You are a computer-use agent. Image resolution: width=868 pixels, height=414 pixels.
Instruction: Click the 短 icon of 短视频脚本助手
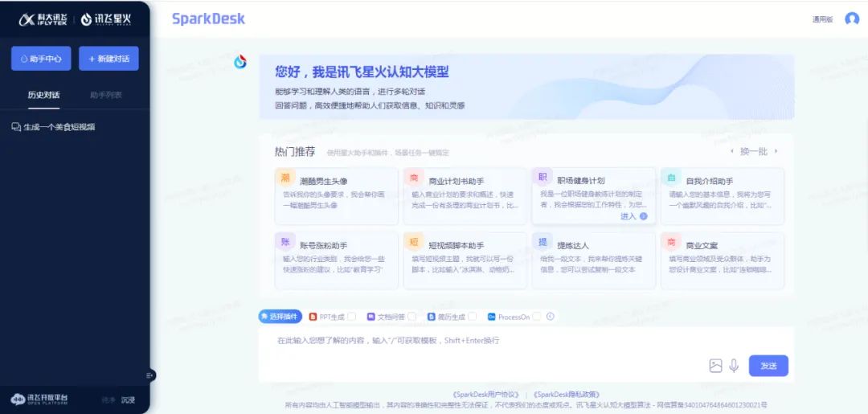point(414,242)
